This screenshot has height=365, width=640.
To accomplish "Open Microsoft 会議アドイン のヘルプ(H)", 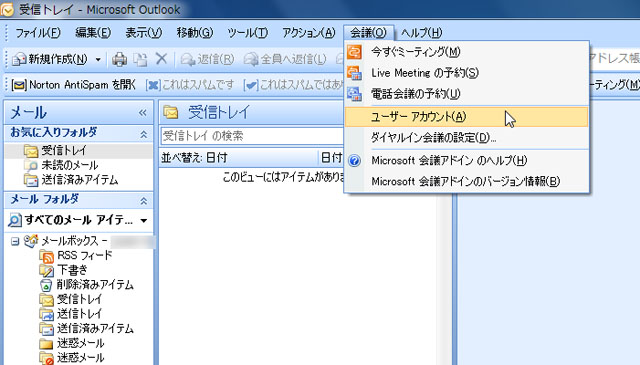I will click(x=467, y=160).
